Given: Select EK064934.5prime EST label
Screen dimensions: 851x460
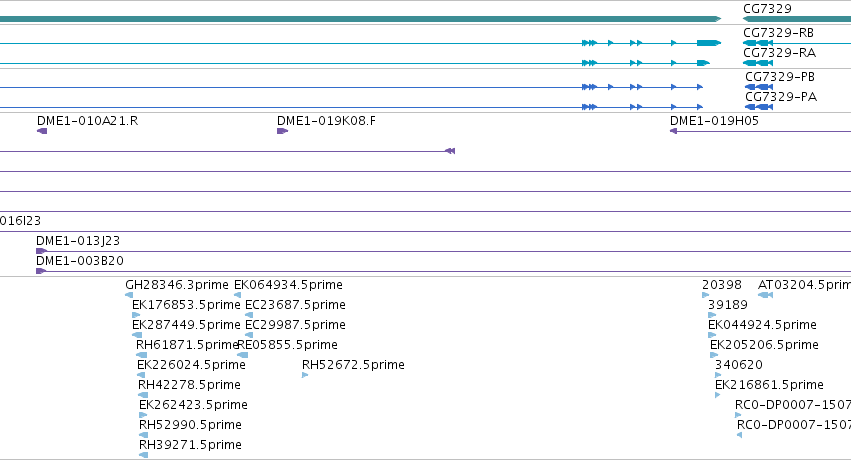Looking at the screenshot, I should [x=288, y=284].
